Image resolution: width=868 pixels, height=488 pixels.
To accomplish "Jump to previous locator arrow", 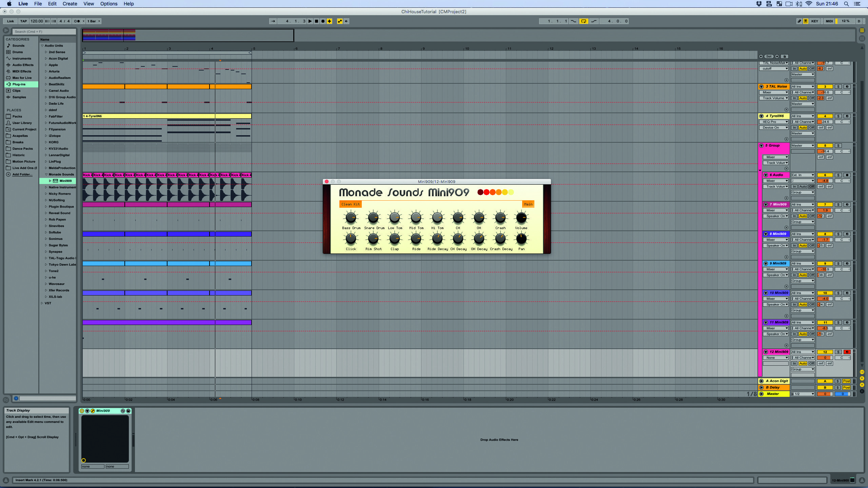I will coord(761,57).
